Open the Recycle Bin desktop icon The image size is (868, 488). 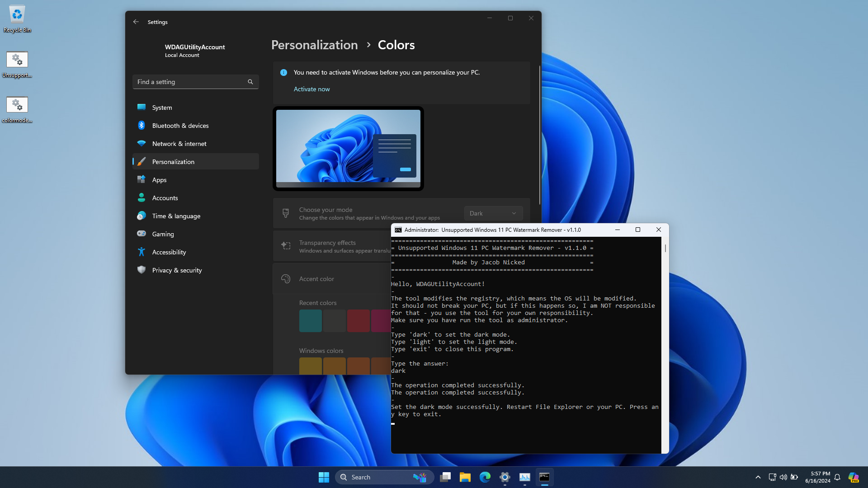(17, 18)
